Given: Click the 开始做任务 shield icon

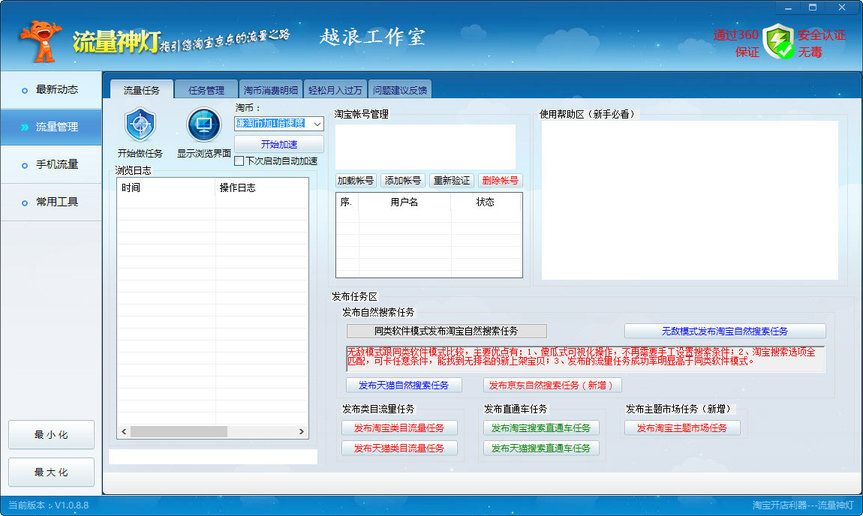Looking at the screenshot, I should tap(140, 126).
